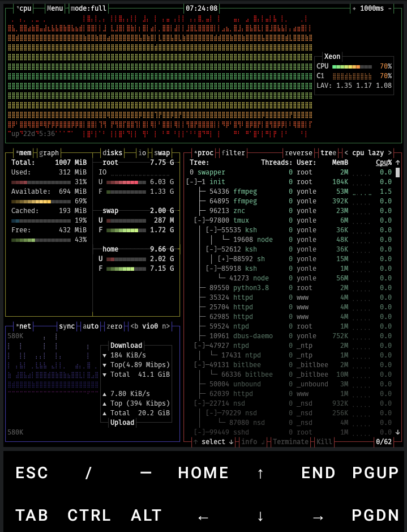The height and width of the screenshot is (532, 407).
Task: Collapse the 49131 bitlbee subtree
Action: coord(201,365)
